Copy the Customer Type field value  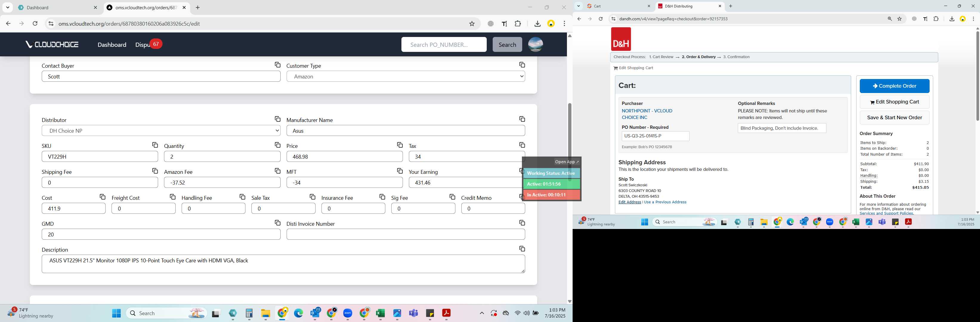pos(522,65)
